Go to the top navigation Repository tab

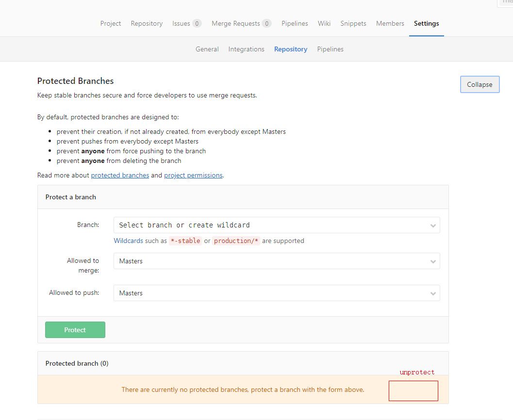tap(147, 23)
